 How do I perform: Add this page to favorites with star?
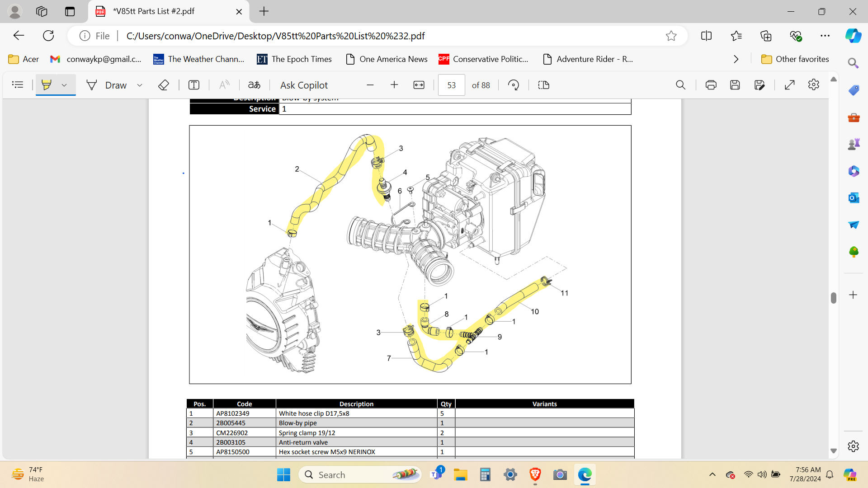[x=671, y=36]
